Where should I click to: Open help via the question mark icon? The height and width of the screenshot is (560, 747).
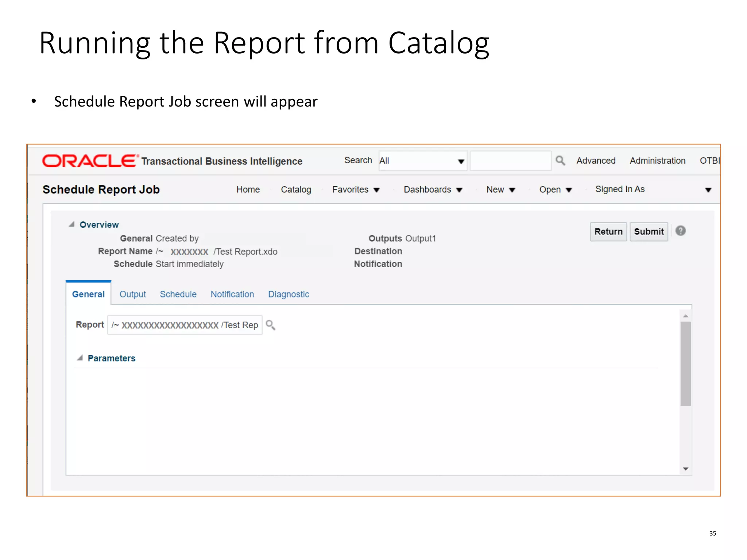(x=680, y=231)
